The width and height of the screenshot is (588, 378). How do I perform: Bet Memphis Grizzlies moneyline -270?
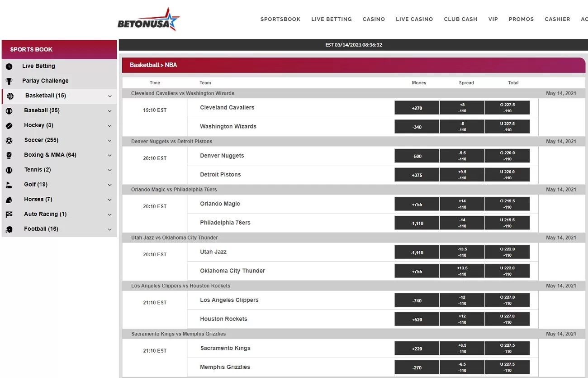tap(417, 367)
